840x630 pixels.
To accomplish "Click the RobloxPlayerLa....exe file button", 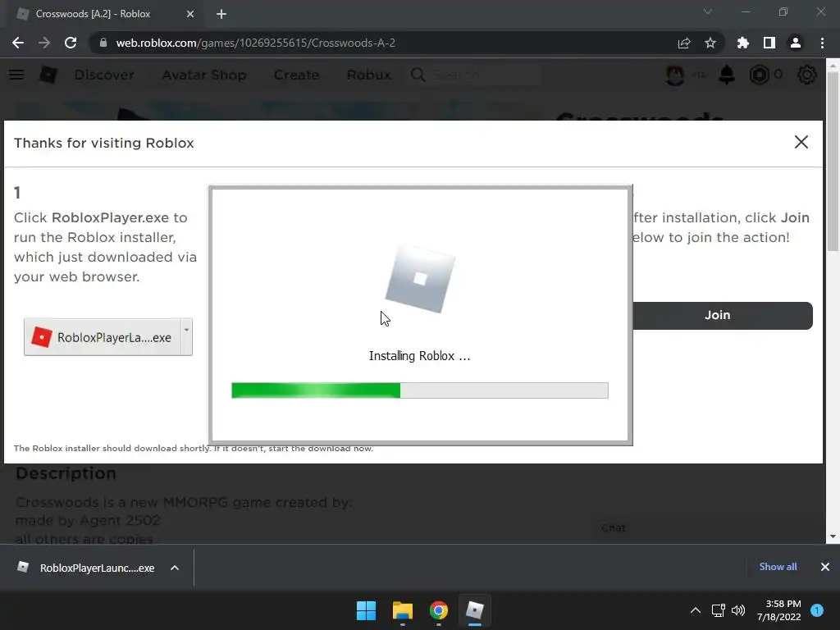I will [103, 337].
